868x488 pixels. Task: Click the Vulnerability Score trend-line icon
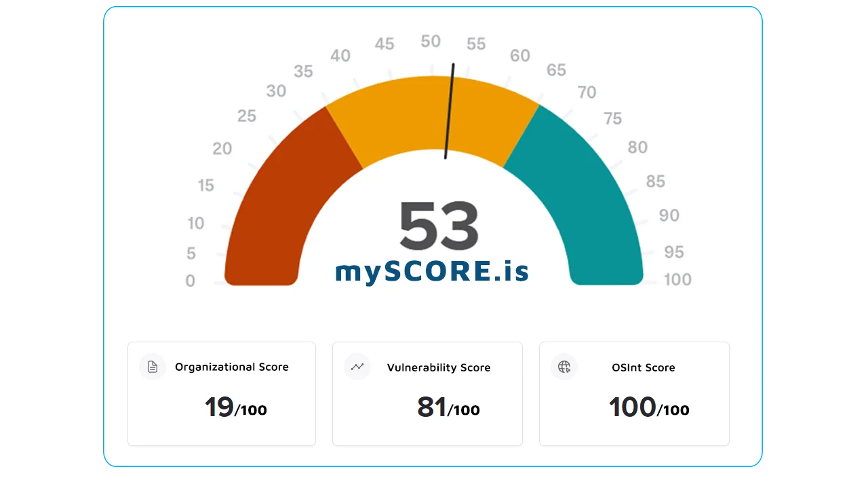[x=357, y=367]
